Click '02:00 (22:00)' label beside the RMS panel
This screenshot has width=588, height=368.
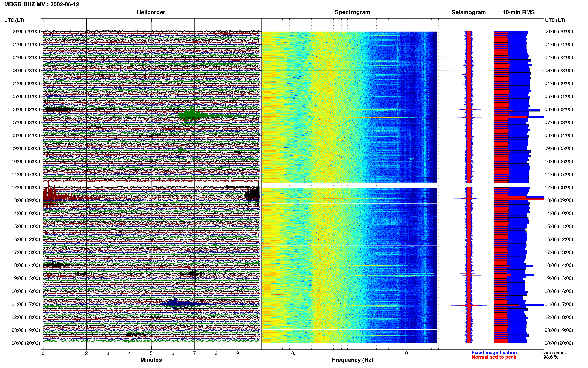559,57
